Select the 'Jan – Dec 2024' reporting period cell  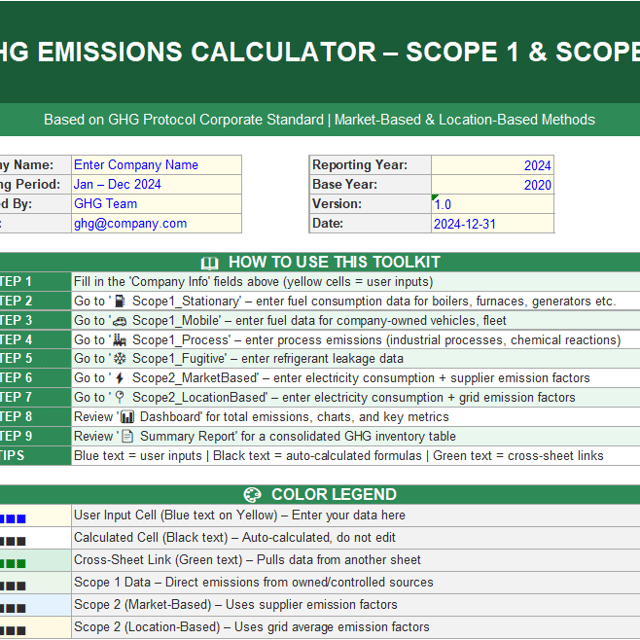[x=156, y=185]
